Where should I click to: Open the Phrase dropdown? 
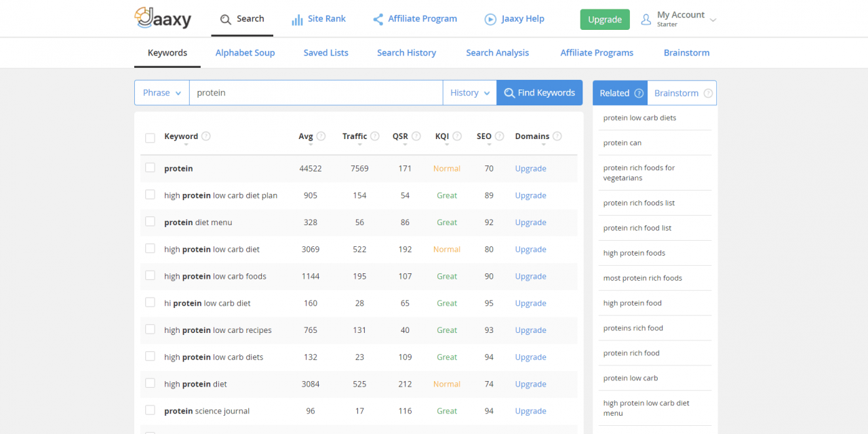point(161,92)
